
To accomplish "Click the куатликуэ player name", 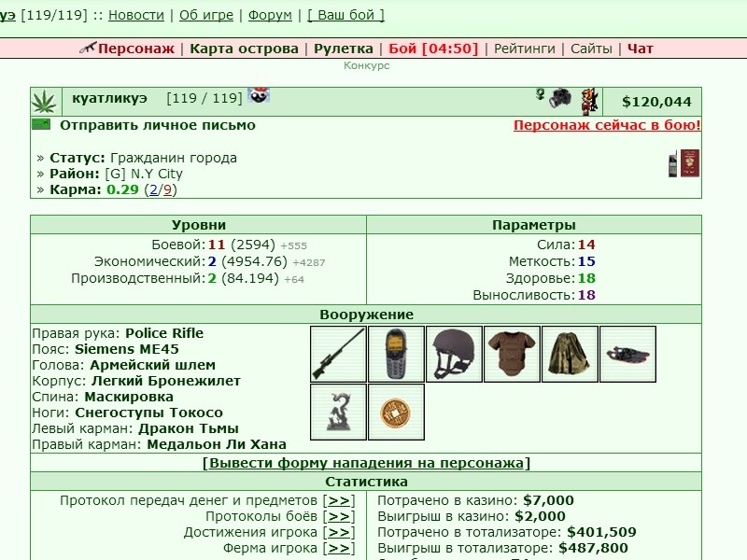I will [x=109, y=98].
